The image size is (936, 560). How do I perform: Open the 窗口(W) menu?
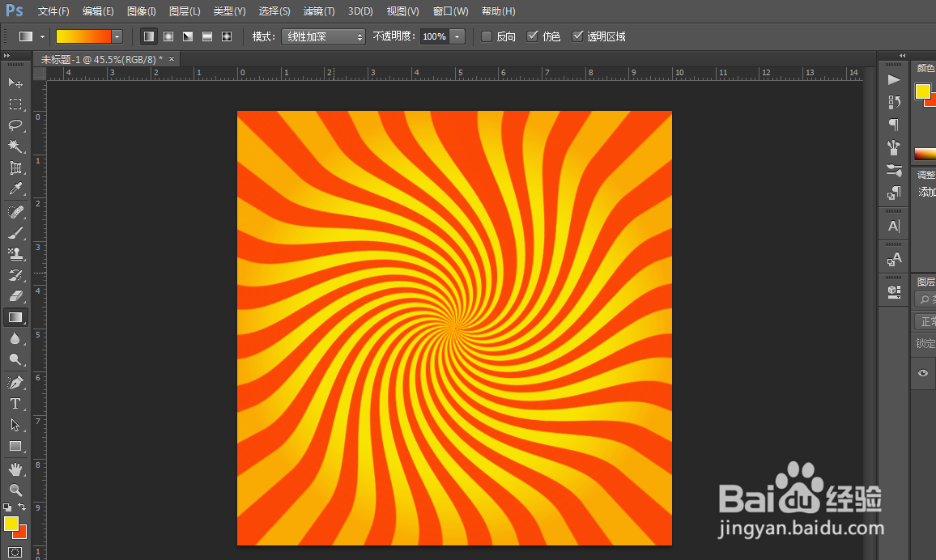coord(450,11)
